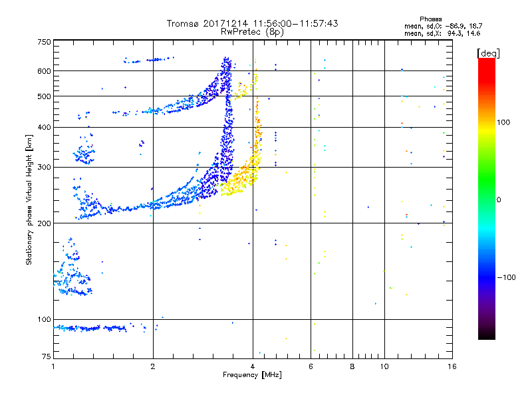Screen dimensions: 532x399
Task: Click the y-axis tick label '400'
Action: pyautogui.click(x=45, y=127)
